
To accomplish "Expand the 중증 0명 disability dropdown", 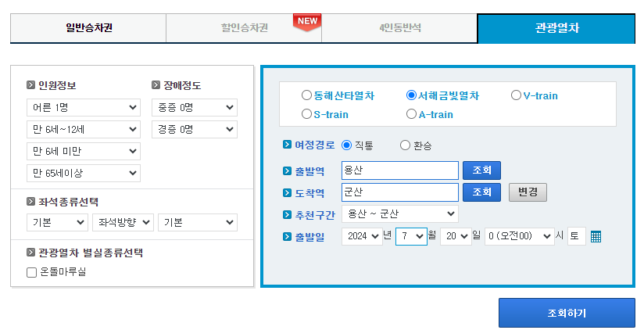I will [195, 107].
